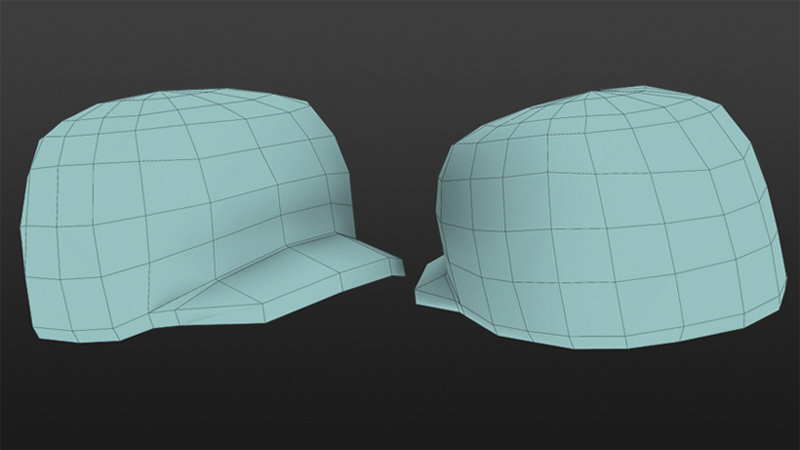Click the right tip of the left cap's visor

400,265
